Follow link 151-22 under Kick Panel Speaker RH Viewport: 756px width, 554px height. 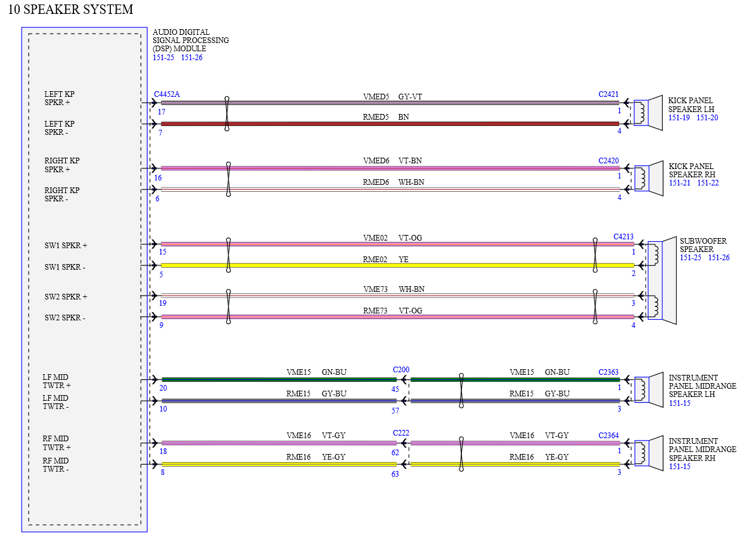tap(708, 182)
